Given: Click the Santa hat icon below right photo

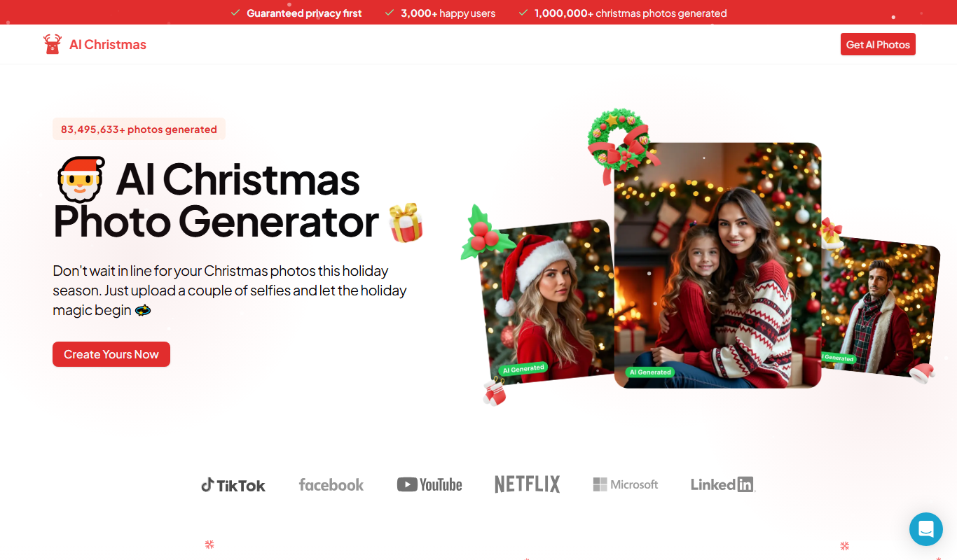Looking at the screenshot, I should [922, 372].
